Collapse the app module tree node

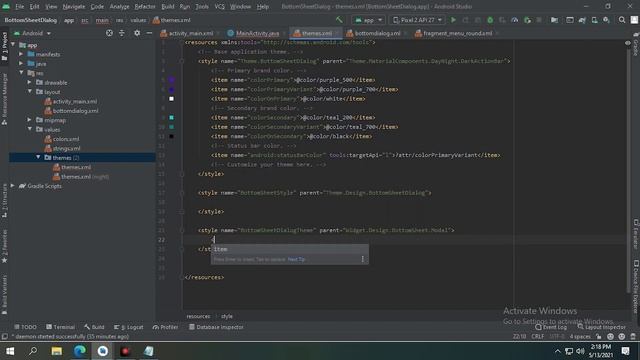click(13, 44)
